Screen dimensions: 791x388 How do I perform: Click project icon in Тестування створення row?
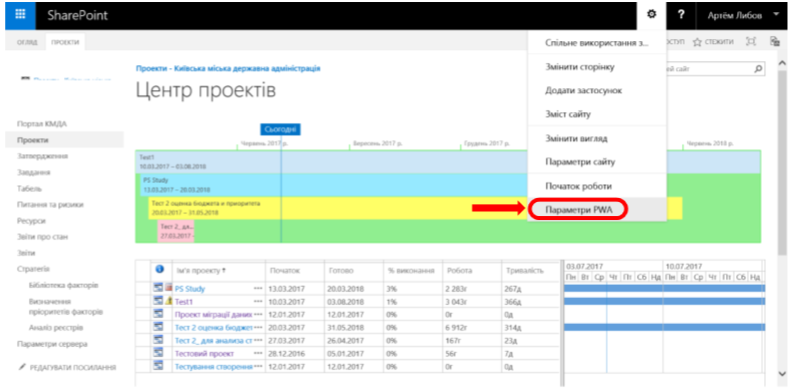coord(159,366)
